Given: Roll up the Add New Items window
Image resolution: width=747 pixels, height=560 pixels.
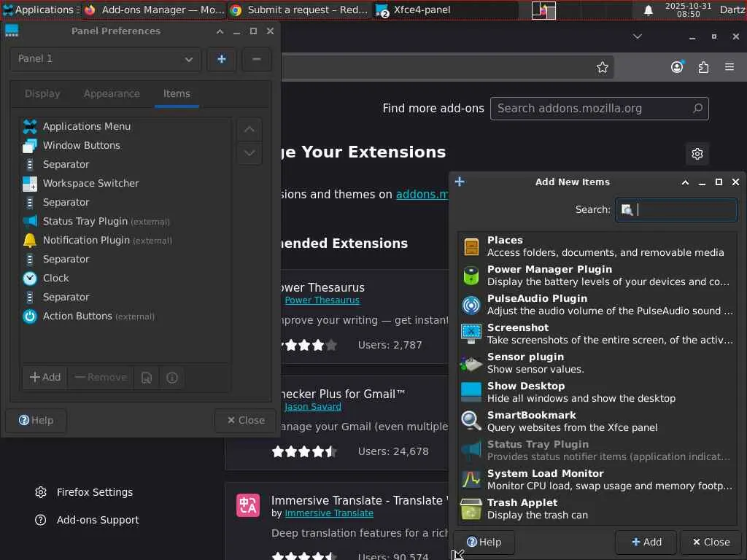Looking at the screenshot, I should click(x=685, y=182).
